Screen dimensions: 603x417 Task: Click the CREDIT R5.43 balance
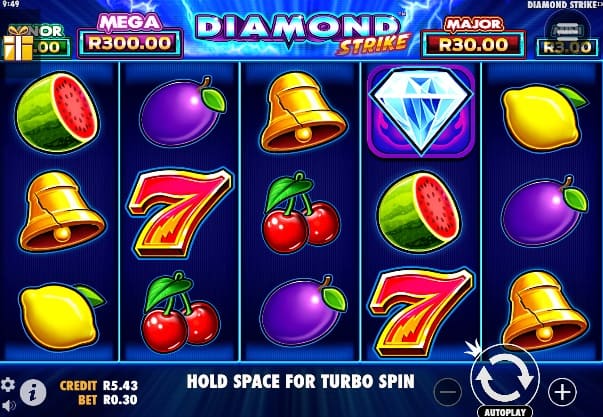coord(98,385)
